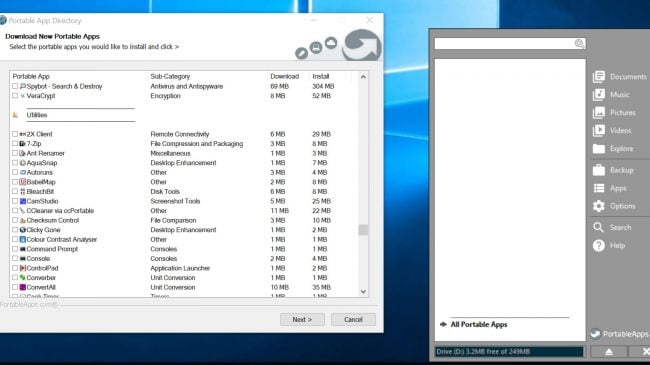Open the Music folder icon
Viewport: 650px width, 365px height.
pos(599,95)
